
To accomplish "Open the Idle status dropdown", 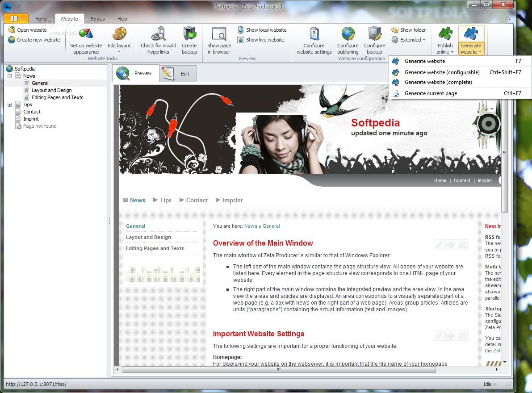I will [x=490, y=384].
